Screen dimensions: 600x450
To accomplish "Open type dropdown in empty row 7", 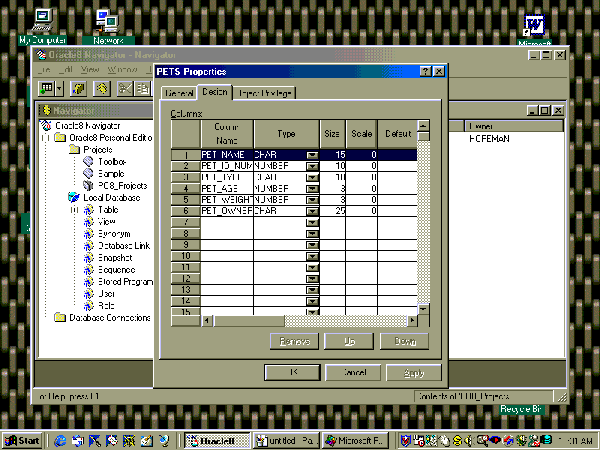I will pos(313,222).
